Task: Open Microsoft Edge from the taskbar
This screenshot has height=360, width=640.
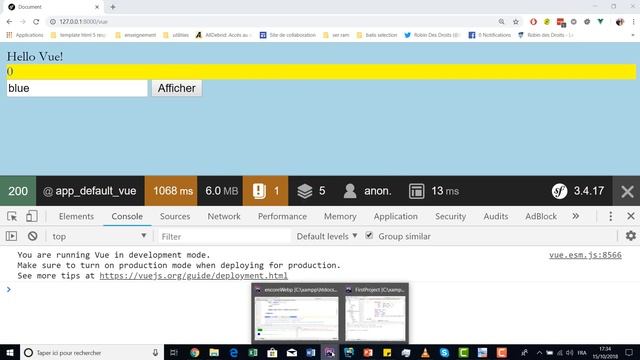Action: [233, 353]
